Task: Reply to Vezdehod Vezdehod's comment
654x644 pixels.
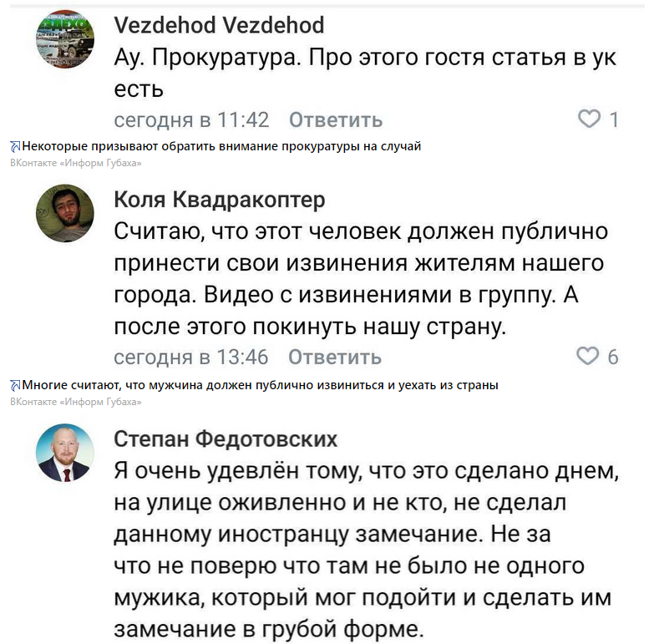Action: point(335,119)
